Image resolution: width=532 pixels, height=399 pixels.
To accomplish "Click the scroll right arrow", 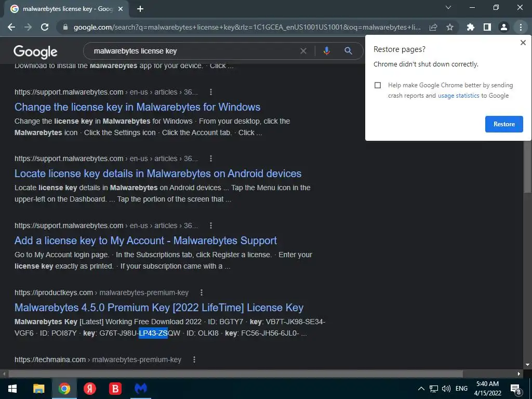I will pyautogui.click(x=519, y=374).
